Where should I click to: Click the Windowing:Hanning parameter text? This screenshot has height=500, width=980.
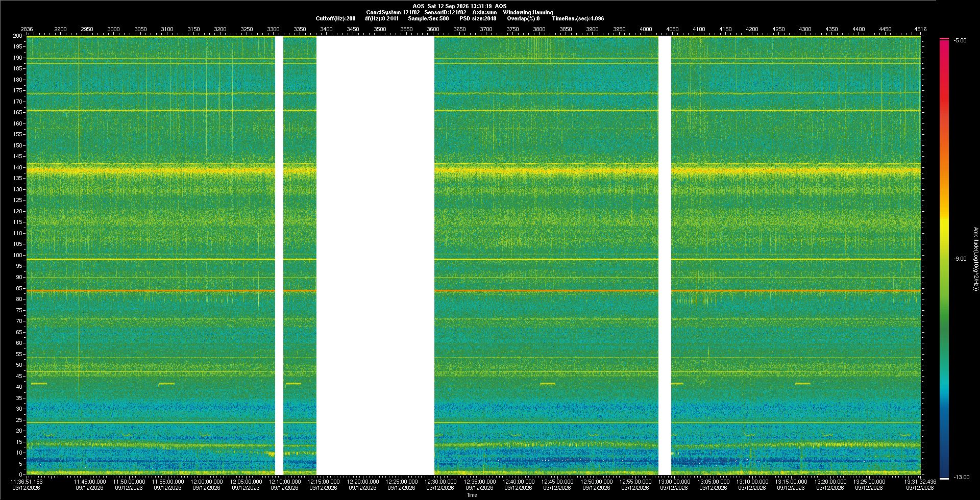pyautogui.click(x=528, y=12)
